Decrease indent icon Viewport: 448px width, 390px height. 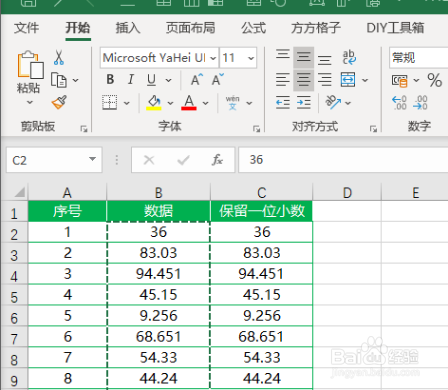pos(283,102)
